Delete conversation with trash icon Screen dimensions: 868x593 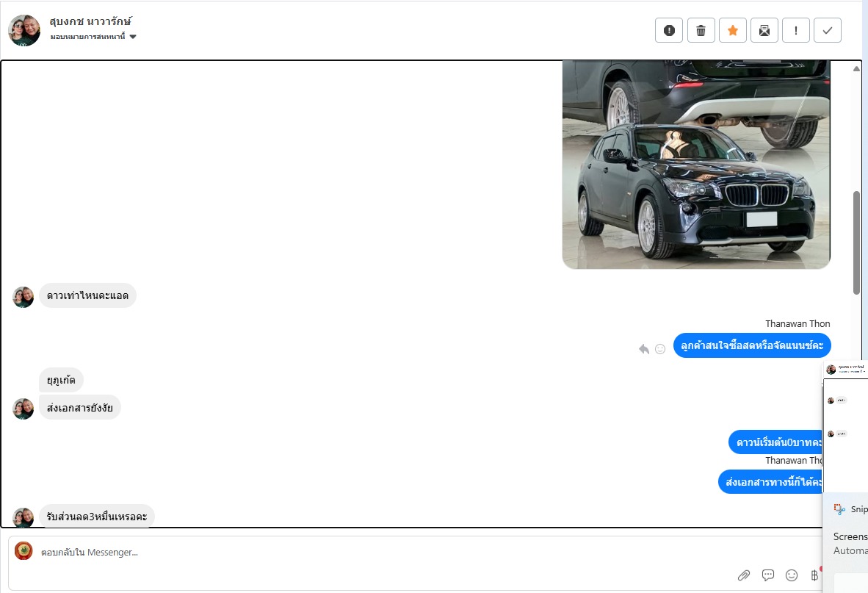(701, 30)
